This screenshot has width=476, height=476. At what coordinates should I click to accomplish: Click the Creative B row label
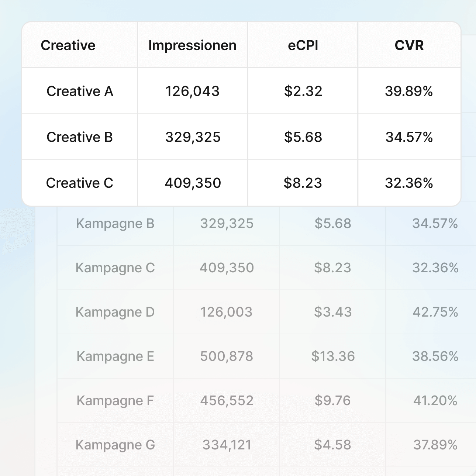tap(80, 137)
